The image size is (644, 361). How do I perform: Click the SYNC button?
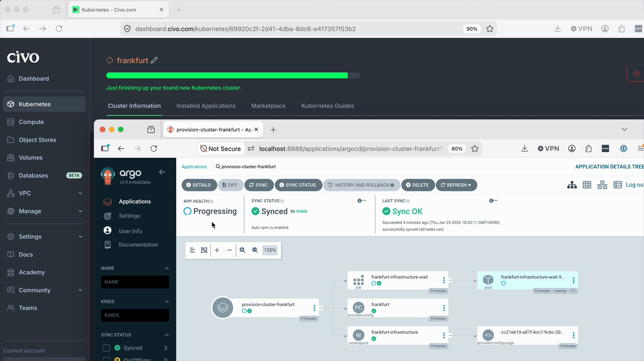(258, 185)
